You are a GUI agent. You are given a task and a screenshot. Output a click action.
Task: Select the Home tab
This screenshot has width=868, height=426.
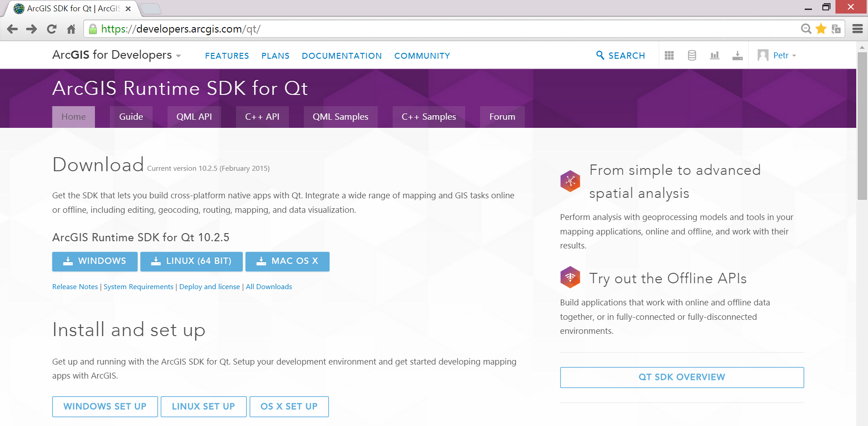click(x=74, y=117)
